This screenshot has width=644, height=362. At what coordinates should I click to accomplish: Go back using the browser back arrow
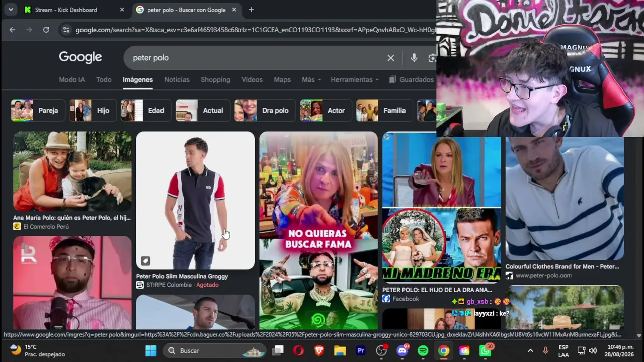[12, 30]
